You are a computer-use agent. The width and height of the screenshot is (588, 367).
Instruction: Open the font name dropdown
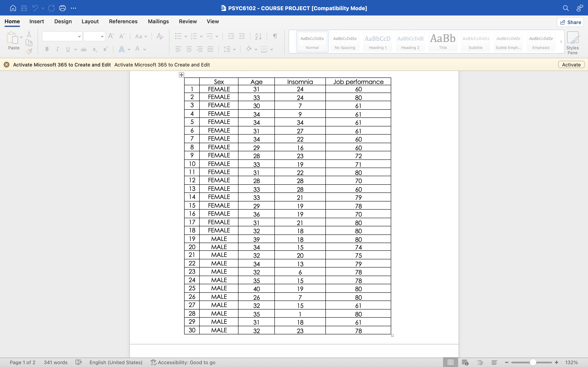[x=79, y=36]
